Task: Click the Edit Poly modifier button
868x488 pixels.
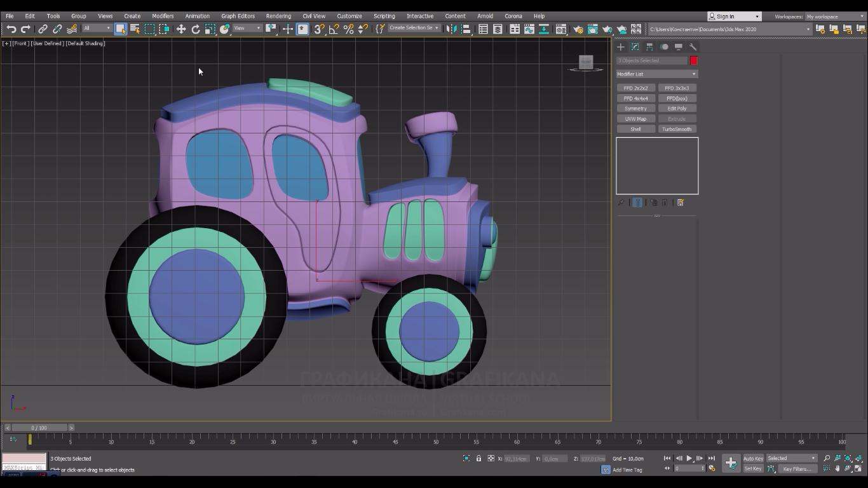Action: tap(677, 109)
